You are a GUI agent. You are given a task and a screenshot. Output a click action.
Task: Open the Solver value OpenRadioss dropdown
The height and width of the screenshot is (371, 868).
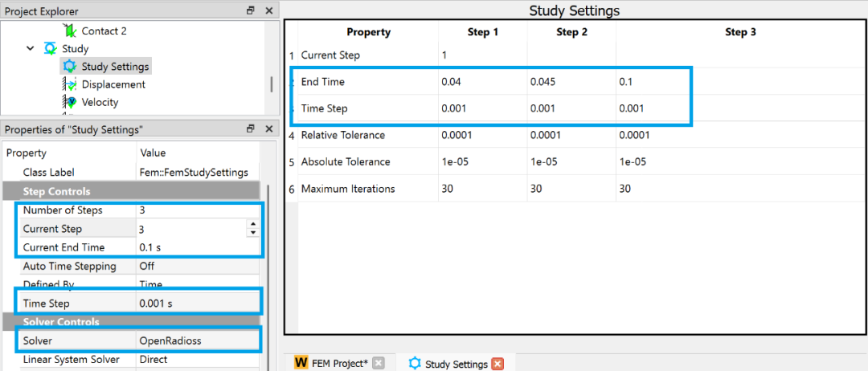(198, 341)
